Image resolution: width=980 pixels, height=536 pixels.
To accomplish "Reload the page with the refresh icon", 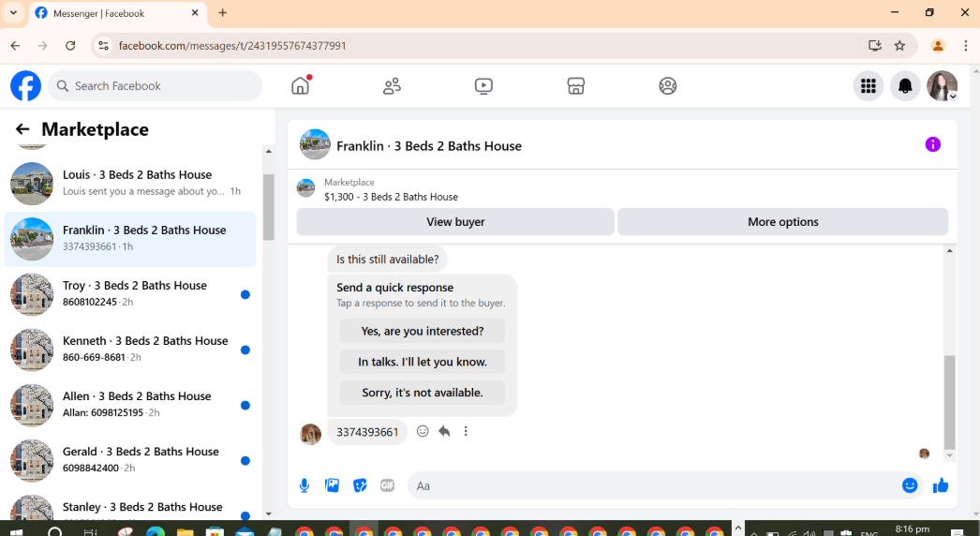I will [70, 46].
